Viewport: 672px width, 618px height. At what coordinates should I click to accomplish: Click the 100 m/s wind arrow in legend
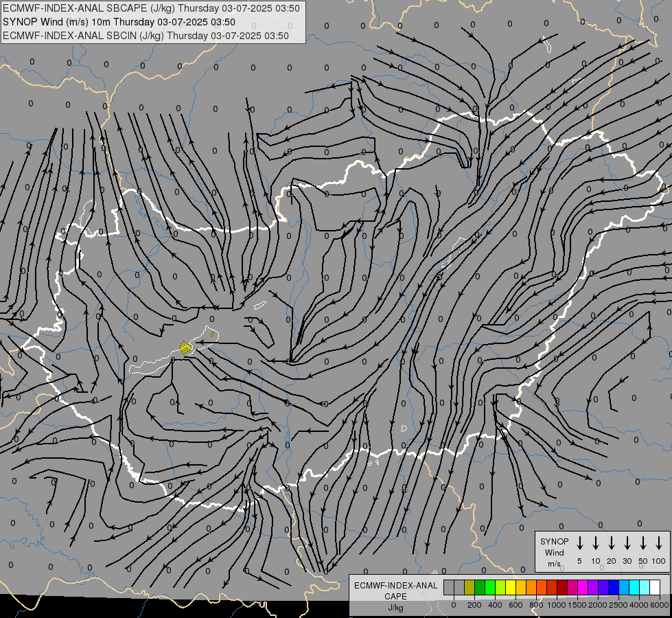659,543
